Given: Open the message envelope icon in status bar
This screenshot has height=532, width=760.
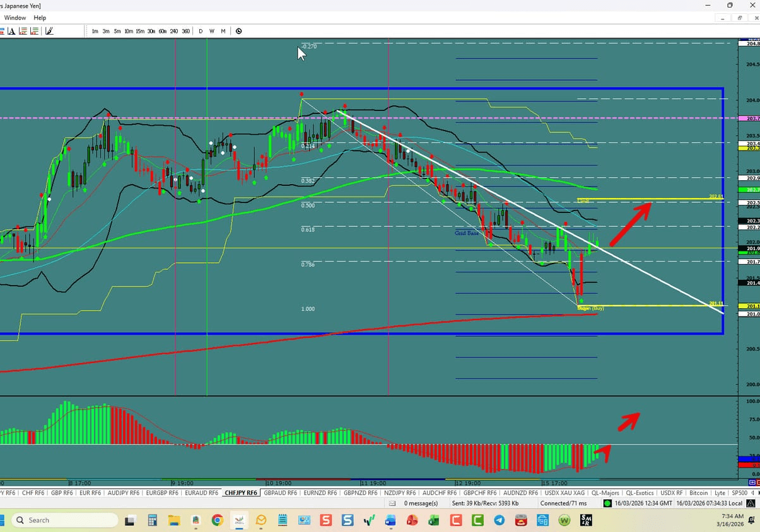Looking at the screenshot, I should click(392, 503).
